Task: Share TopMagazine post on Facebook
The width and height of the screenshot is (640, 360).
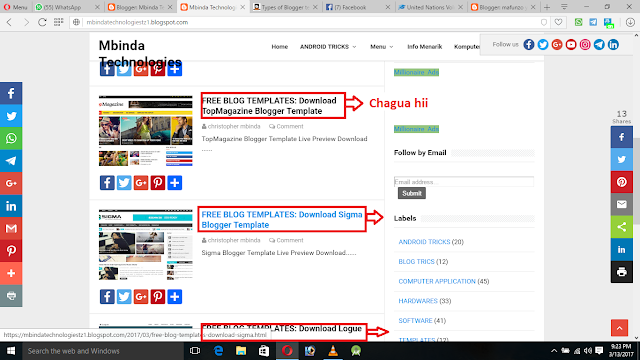Action: (107, 183)
